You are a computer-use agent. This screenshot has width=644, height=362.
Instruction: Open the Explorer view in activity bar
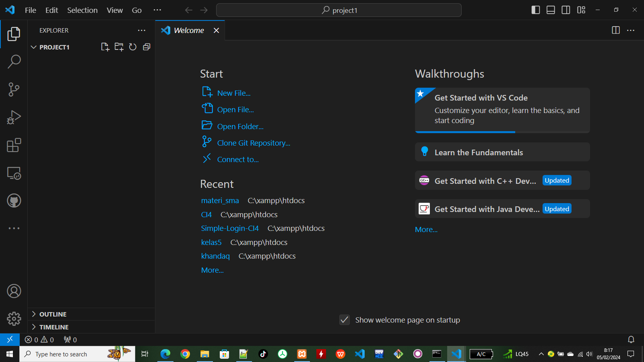pos(14,34)
